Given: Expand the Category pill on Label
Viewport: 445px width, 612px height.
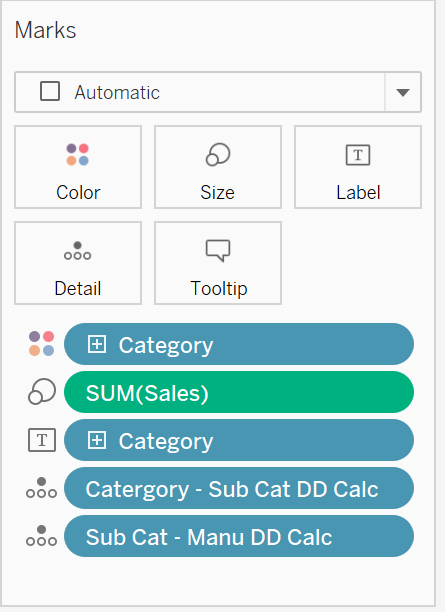Looking at the screenshot, I should [97, 441].
